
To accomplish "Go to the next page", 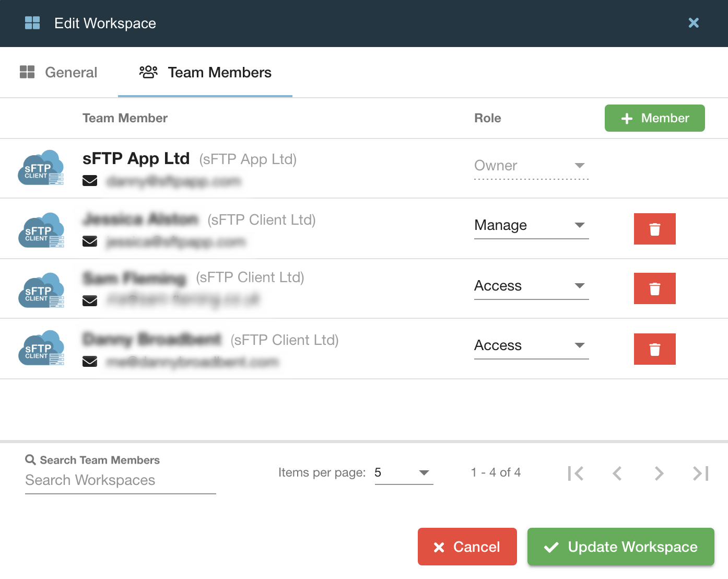I will (659, 473).
